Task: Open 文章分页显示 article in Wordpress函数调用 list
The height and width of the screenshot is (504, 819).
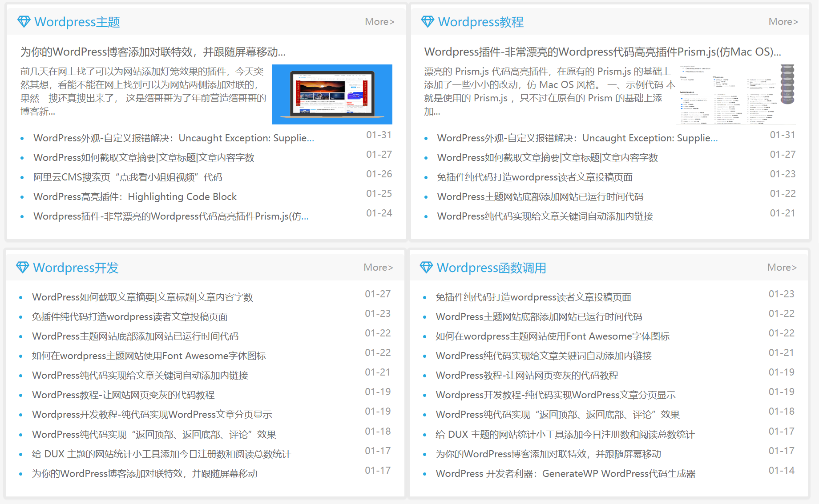Action: 556,395
